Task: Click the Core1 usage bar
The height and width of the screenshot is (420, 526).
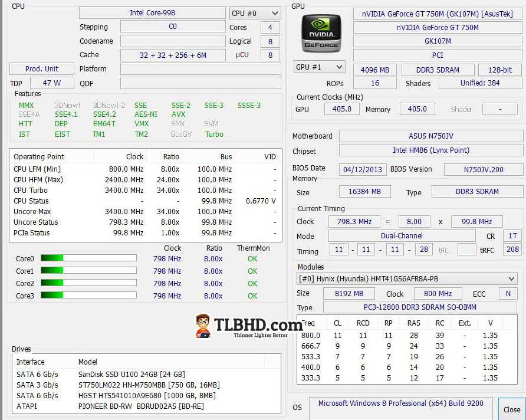Action: [88, 270]
